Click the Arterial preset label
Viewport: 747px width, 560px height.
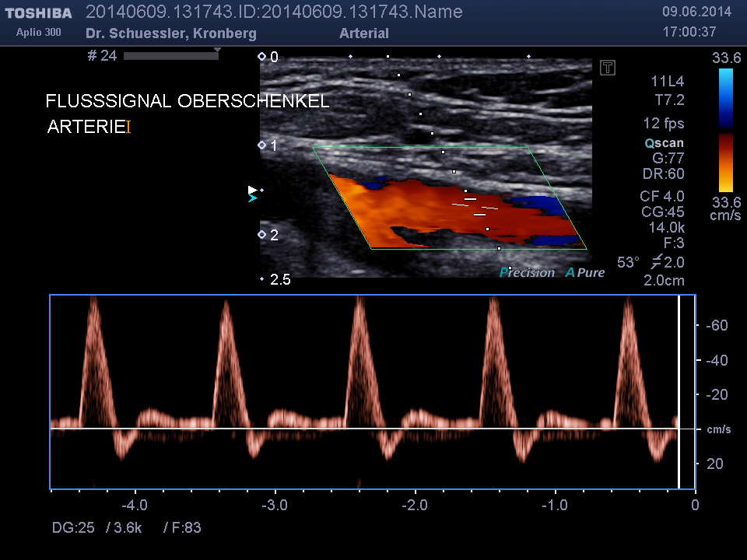pos(363,33)
